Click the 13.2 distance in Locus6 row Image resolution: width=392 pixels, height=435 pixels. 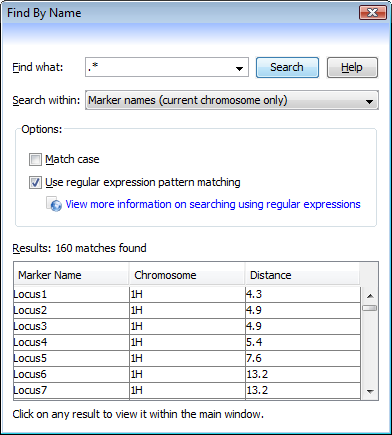click(303, 374)
